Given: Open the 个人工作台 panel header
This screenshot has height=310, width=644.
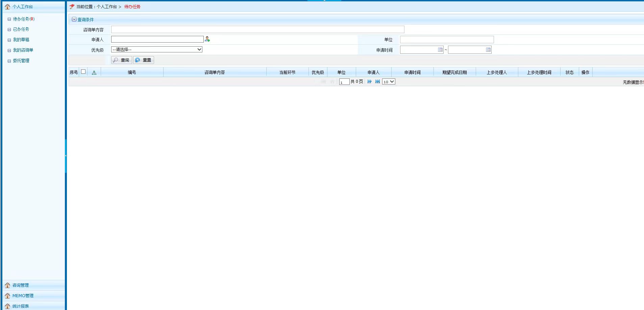Looking at the screenshot, I should click(33, 7).
